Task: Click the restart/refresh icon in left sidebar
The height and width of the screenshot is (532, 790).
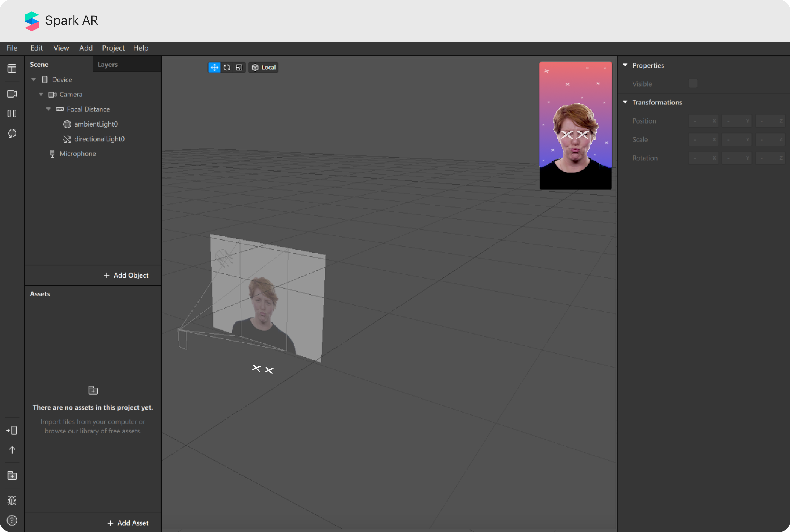Action: (12, 133)
